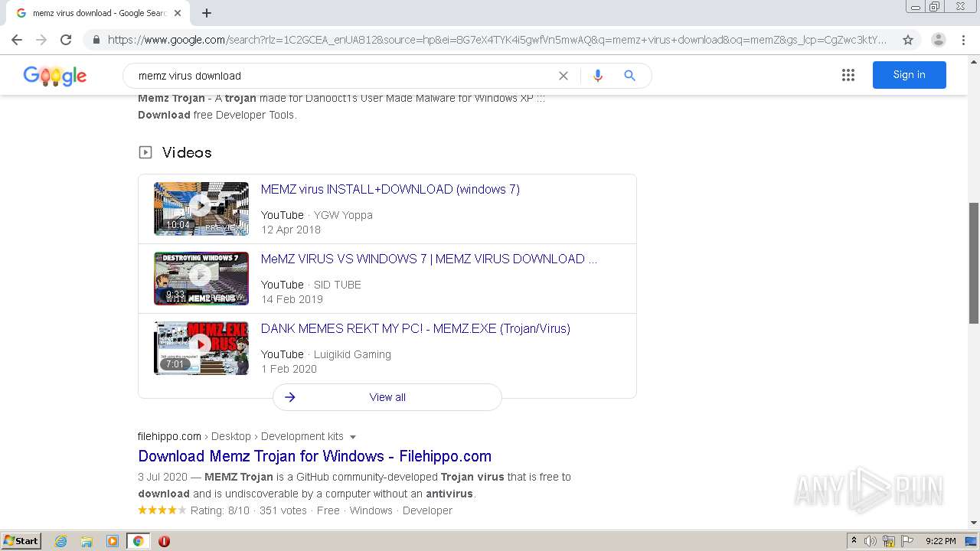Viewport: 980px width, 551px height.
Task: Open Google apps grid
Action: click(848, 75)
